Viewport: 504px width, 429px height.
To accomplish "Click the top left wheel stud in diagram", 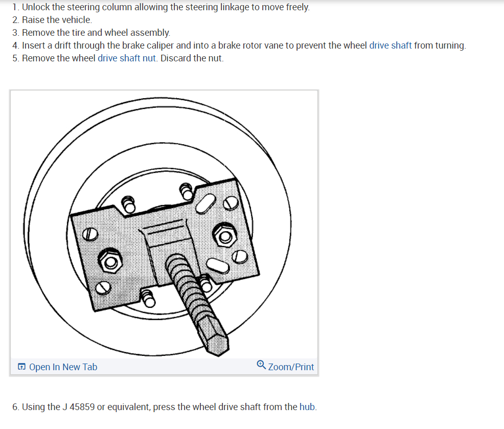I will 129,204.
